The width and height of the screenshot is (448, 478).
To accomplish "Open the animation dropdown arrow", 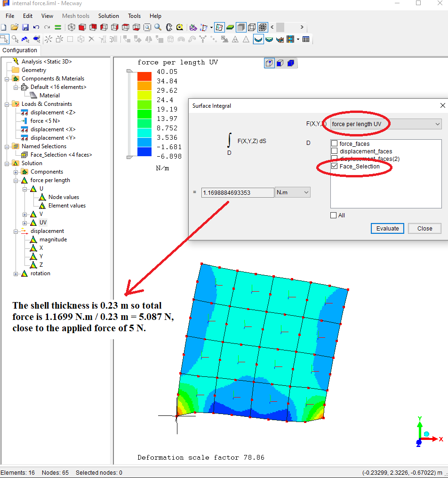I will click(x=298, y=40).
